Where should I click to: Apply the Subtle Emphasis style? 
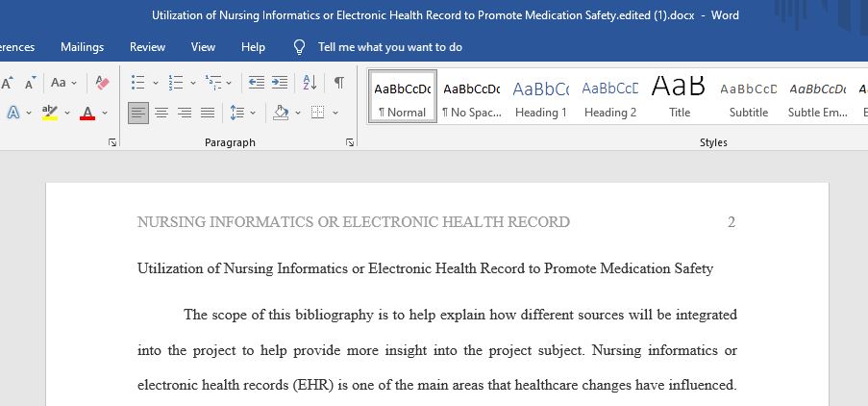(818, 96)
